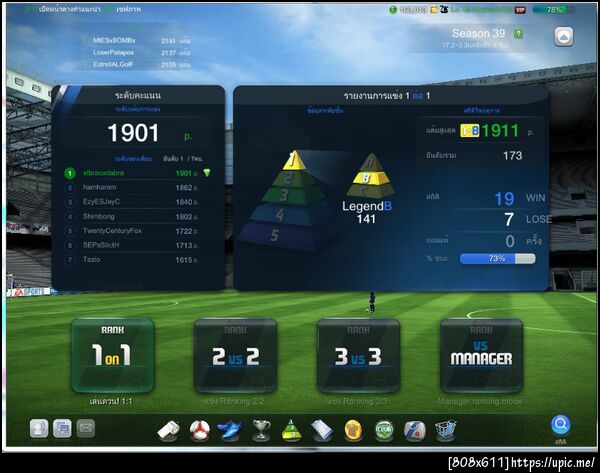Click green shield icon beside xibracadabra
This screenshot has height=473, width=600.
click(207, 173)
